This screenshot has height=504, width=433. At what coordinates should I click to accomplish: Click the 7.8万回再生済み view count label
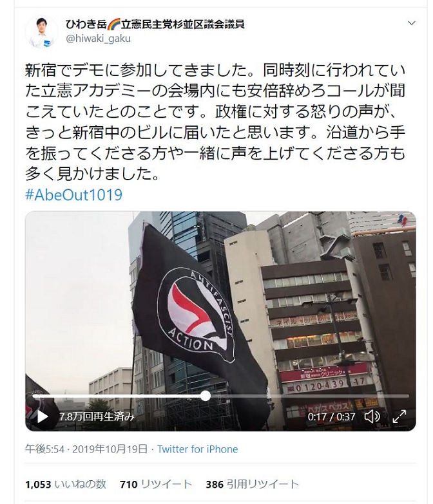[97, 417]
